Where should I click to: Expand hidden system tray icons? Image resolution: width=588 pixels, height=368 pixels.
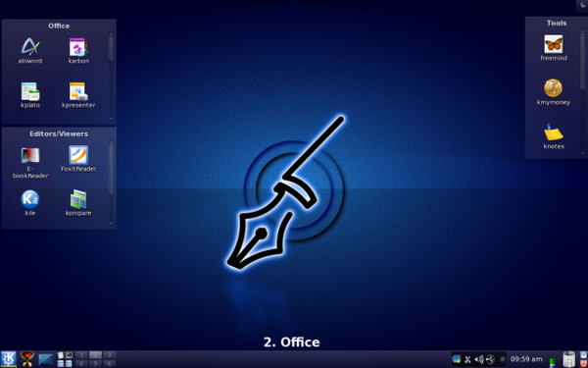coord(503,360)
